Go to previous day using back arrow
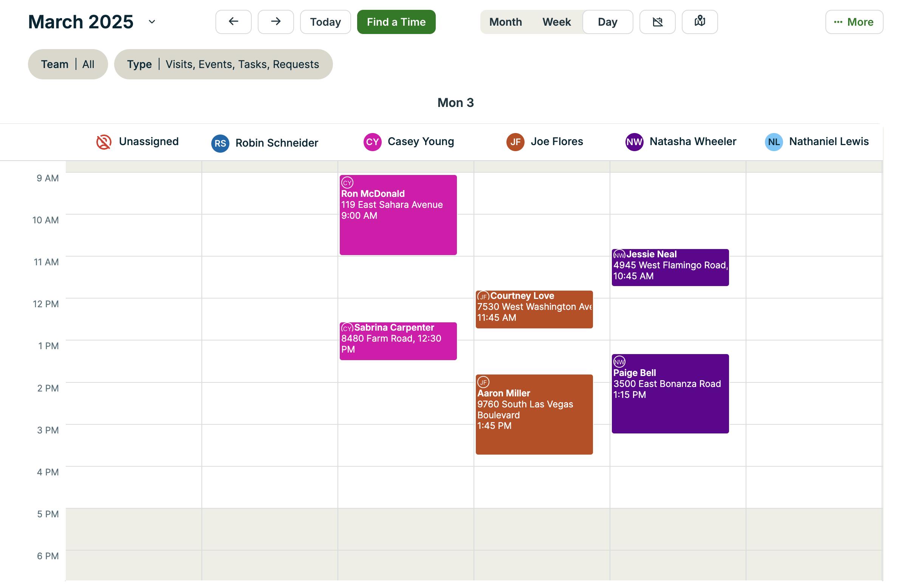Screen dimensions: 904x588 pos(233,22)
